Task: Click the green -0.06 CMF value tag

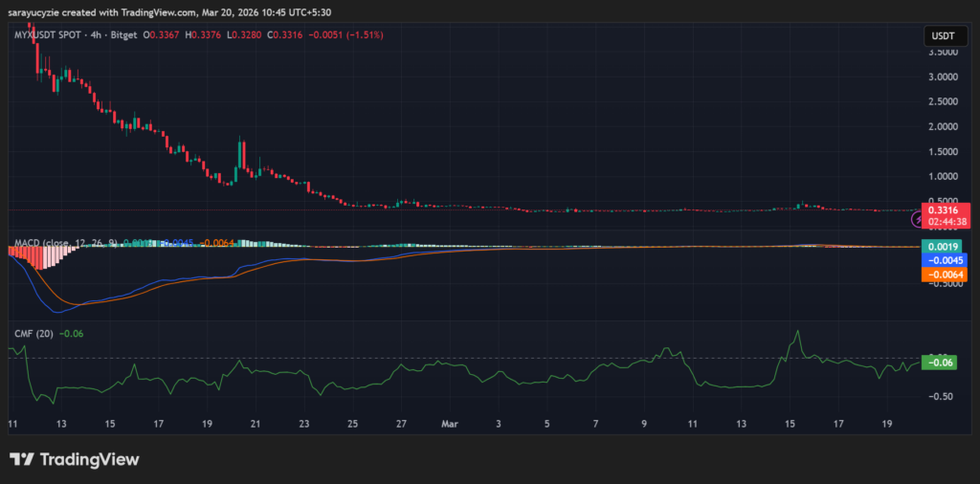Action: point(938,362)
